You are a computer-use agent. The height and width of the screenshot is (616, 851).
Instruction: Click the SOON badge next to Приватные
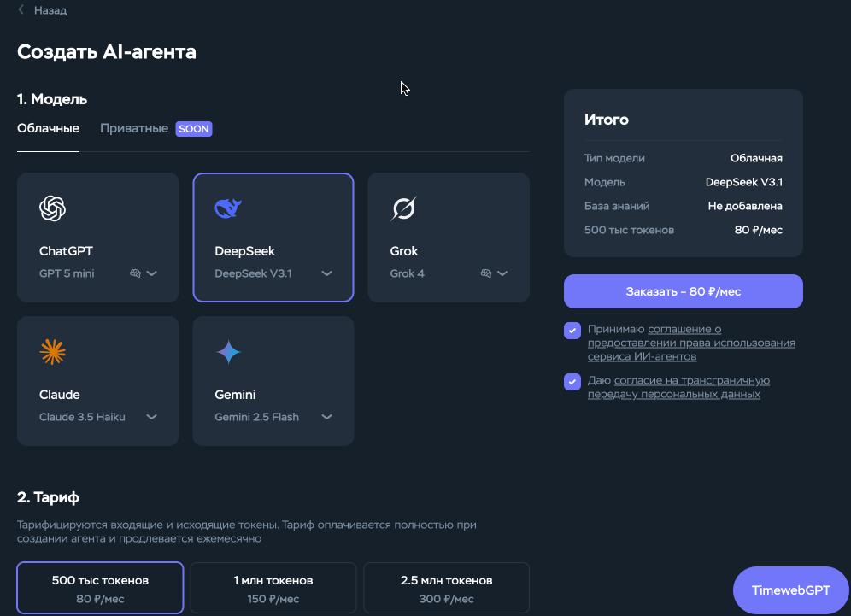tap(194, 129)
